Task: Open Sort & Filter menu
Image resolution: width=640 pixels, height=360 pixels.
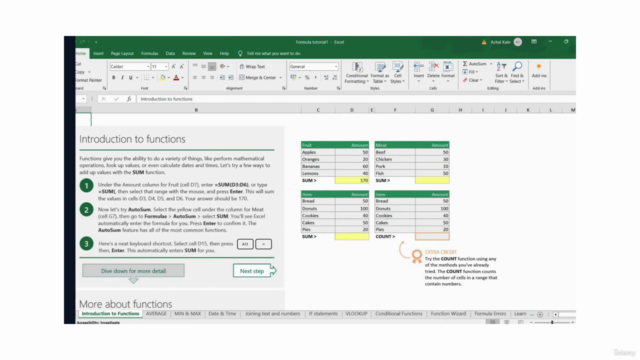Action: pos(501,73)
